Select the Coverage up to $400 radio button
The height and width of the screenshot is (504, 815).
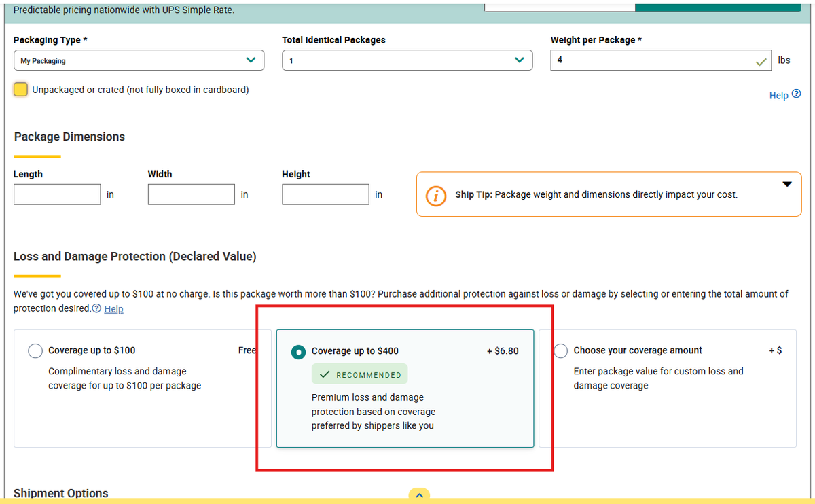pyautogui.click(x=298, y=352)
